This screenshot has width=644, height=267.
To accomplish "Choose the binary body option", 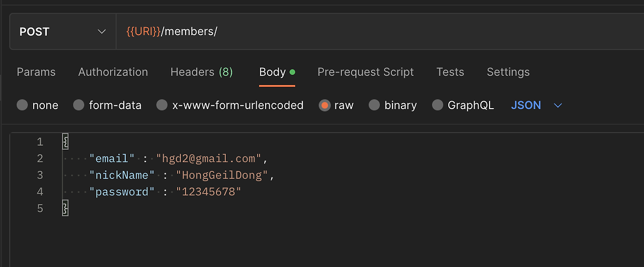I will point(374,105).
